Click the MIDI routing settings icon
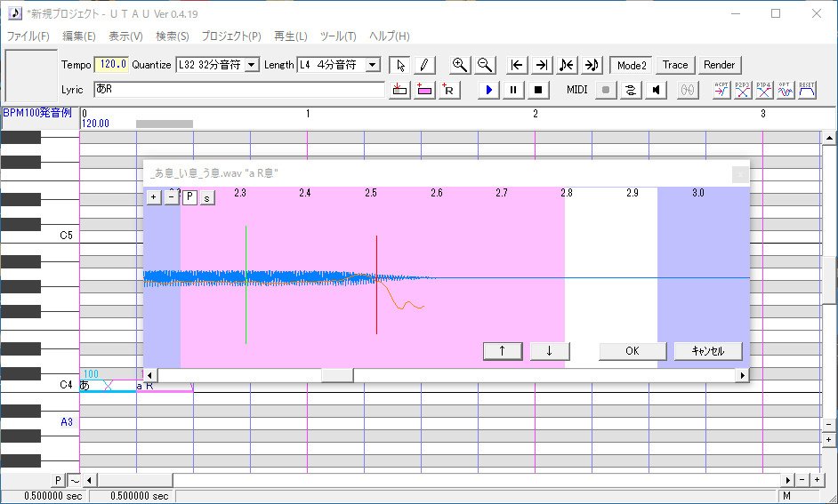This screenshot has width=838, height=504. pyautogui.click(x=631, y=90)
